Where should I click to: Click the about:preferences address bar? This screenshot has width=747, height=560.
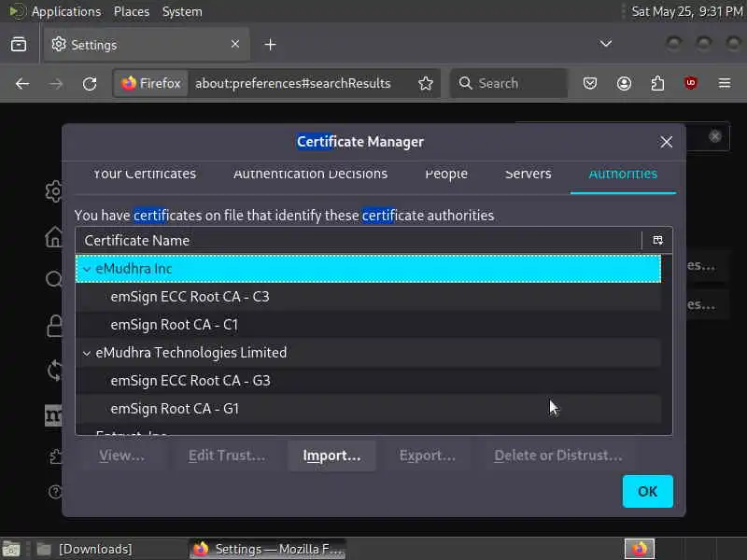tap(292, 83)
